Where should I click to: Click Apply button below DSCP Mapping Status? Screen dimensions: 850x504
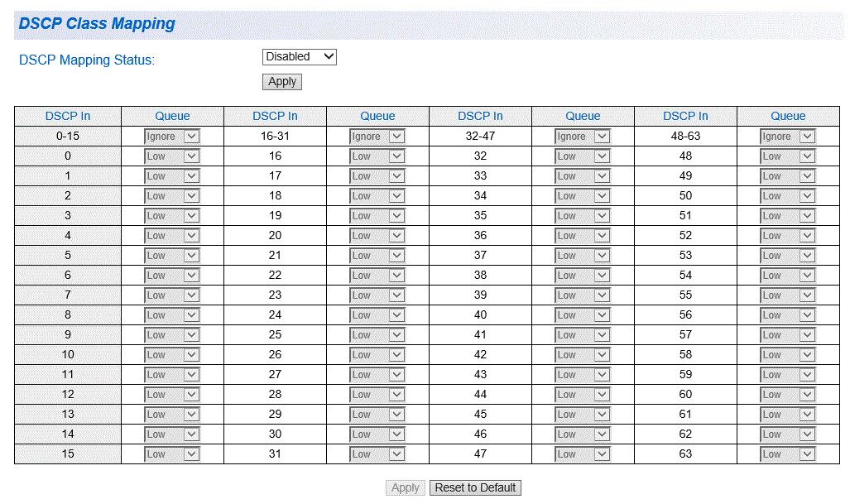(282, 82)
